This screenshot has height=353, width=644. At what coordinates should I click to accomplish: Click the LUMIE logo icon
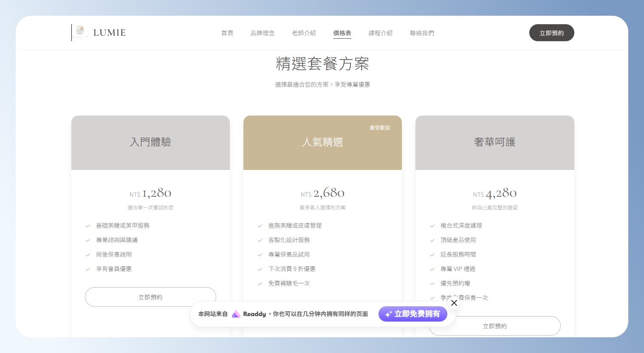80,32
